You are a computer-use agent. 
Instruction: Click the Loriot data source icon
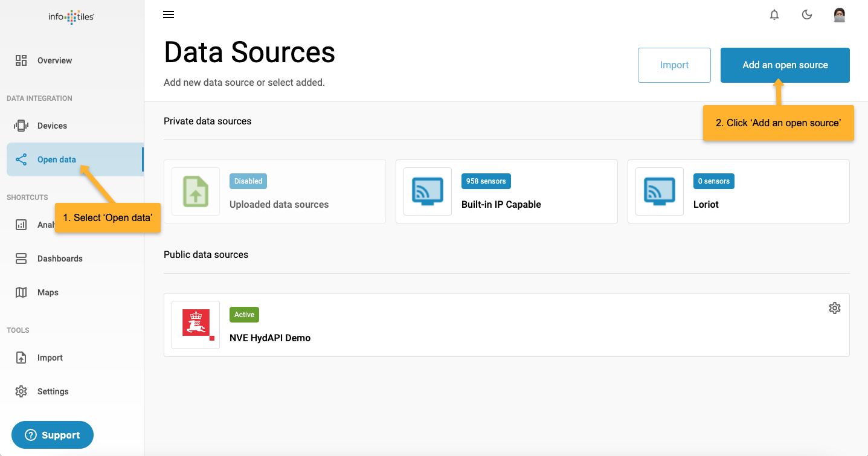660,191
